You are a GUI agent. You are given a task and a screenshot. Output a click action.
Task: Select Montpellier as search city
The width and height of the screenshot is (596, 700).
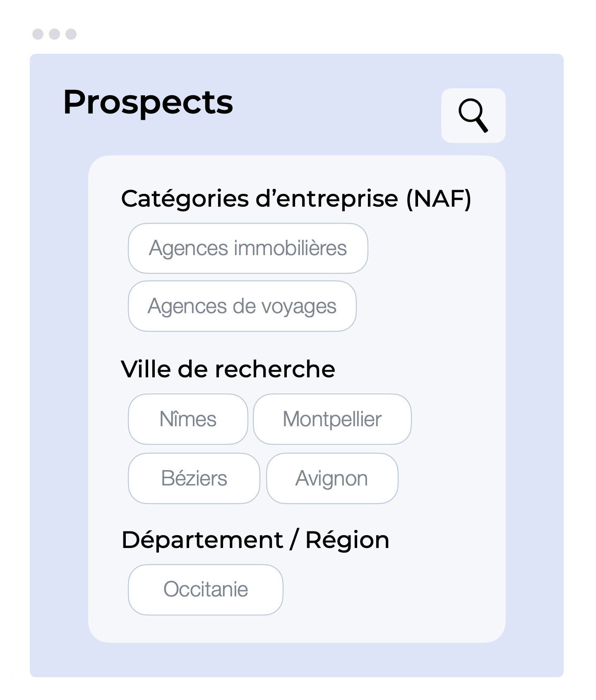coord(332,419)
